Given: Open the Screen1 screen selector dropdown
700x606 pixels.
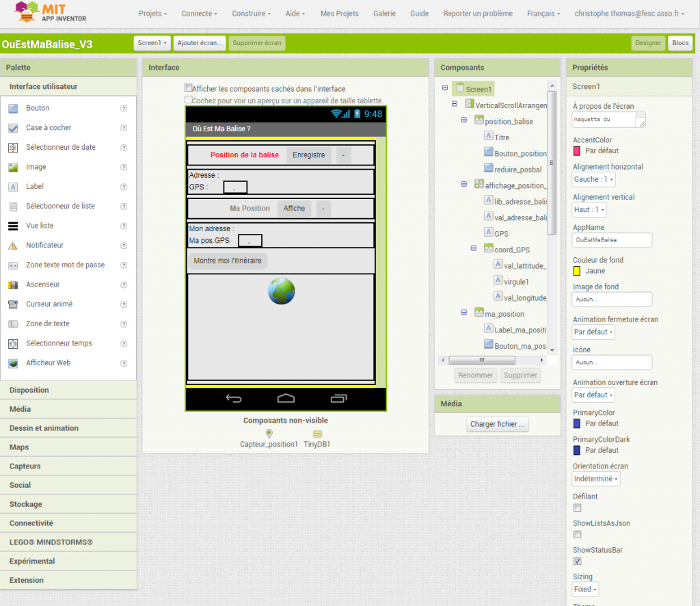Looking at the screenshot, I should pos(152,43).
